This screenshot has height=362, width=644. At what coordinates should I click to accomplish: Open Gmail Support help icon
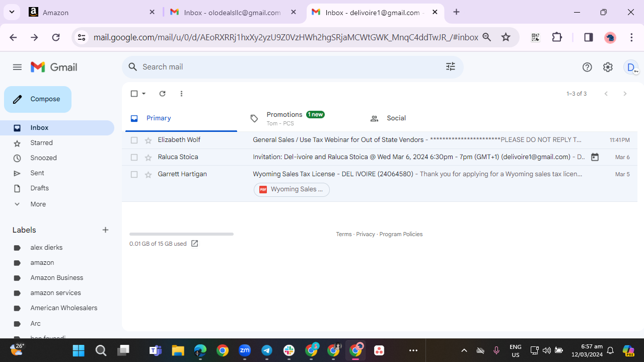587,67
